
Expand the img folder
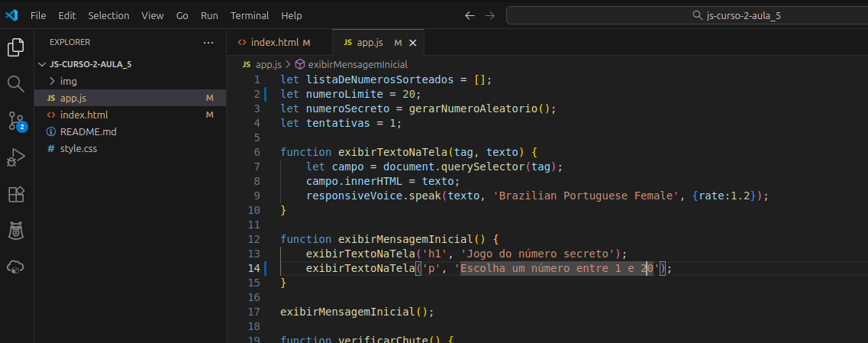tap(68, 81)
